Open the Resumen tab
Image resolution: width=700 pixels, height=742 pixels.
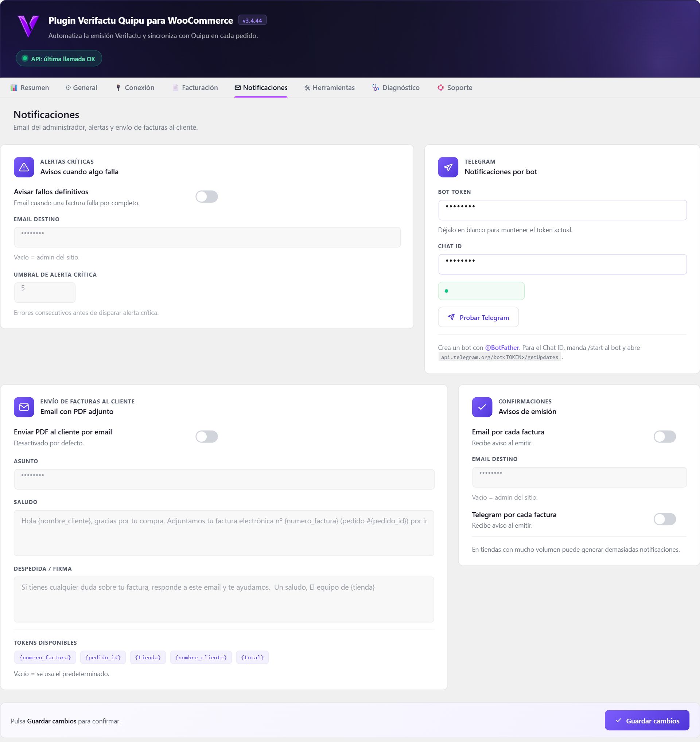coord(30,88)
